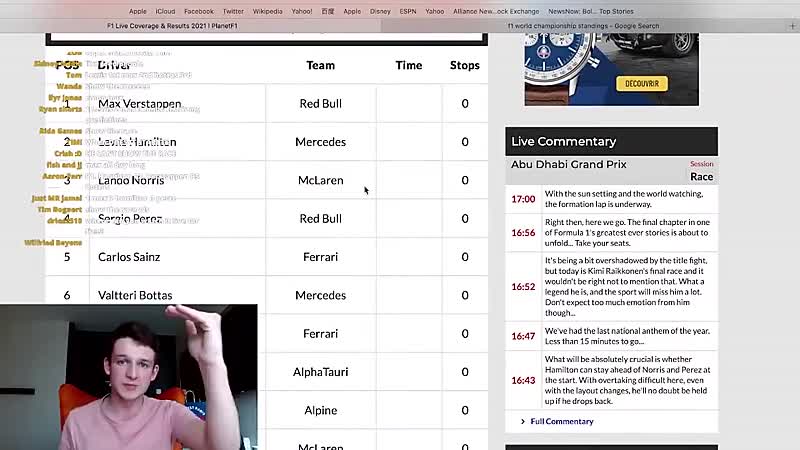This screenshot has height=450, width=800.
Task: Open the iCloud bookmark
Action: tap(165, 11)
